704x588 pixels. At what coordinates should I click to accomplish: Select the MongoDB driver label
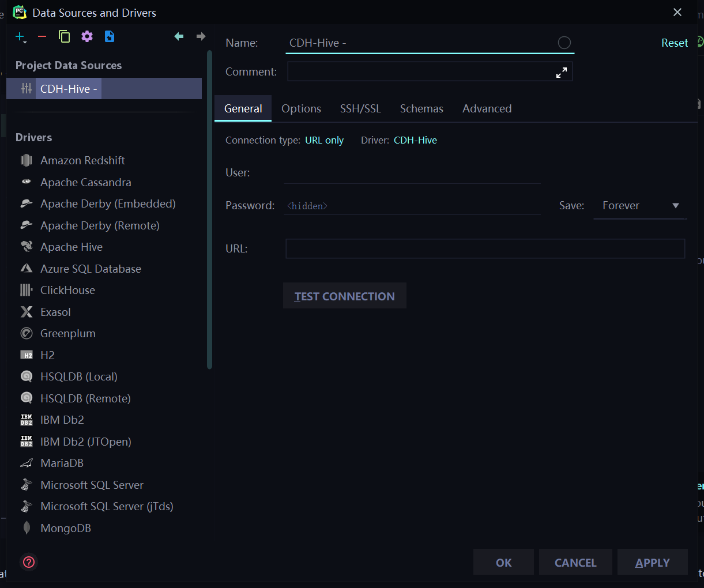(66, 528)
